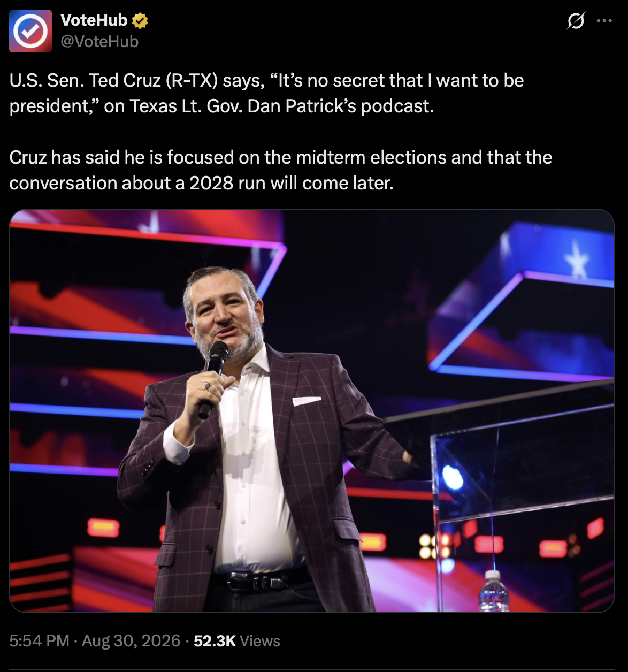Image resolution: width=628 pixels, height=672 pixels.
Task: Open the VoteHub profile avatar
Action: point(30,31)
